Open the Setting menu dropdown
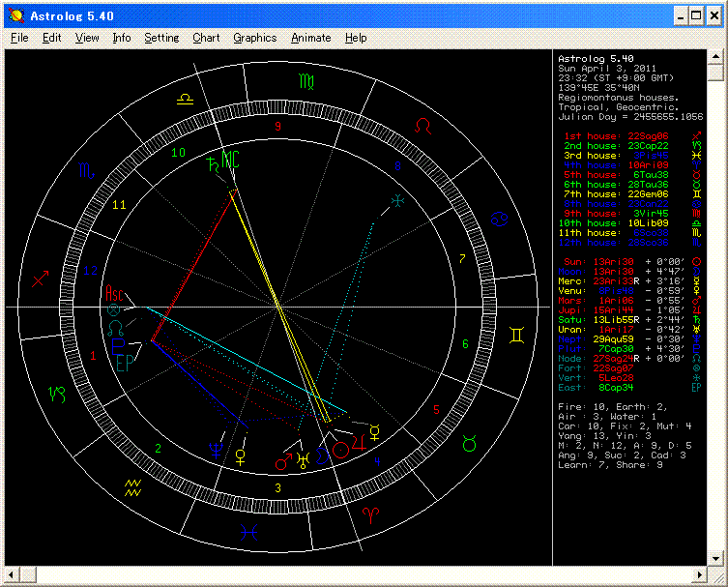Viewport: 728px width, 587px height. coord(161,38)
